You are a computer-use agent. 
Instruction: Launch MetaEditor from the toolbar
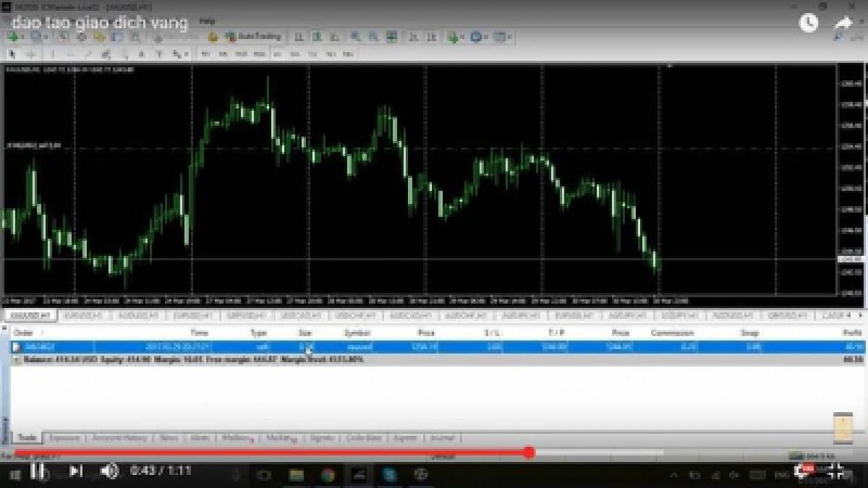(213, 37)
